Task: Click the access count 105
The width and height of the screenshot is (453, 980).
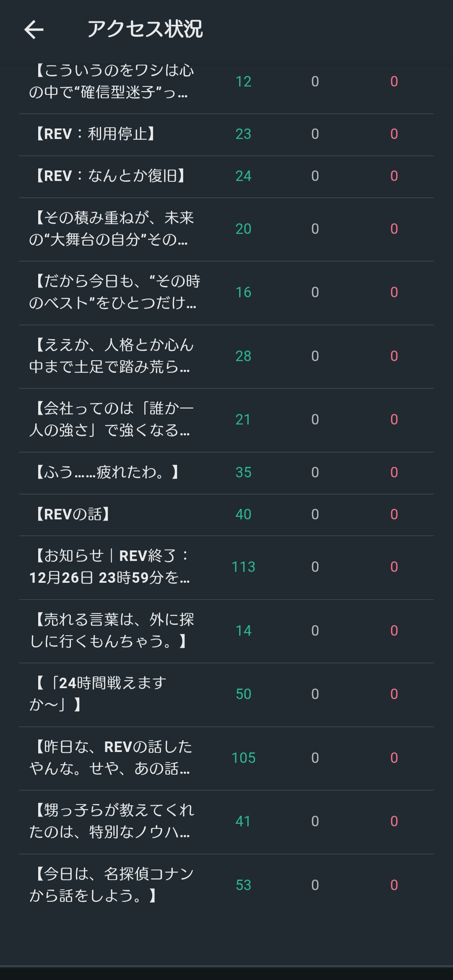Action: point(243,758)
